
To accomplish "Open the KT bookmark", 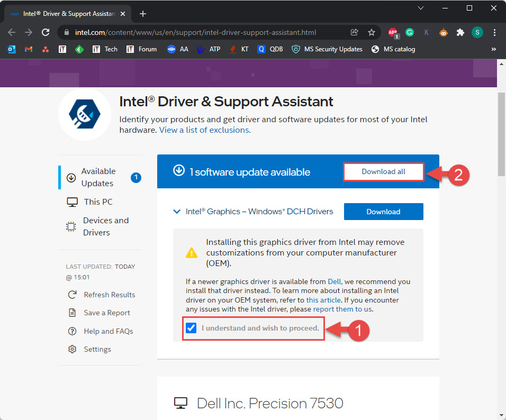I will 239,49.
